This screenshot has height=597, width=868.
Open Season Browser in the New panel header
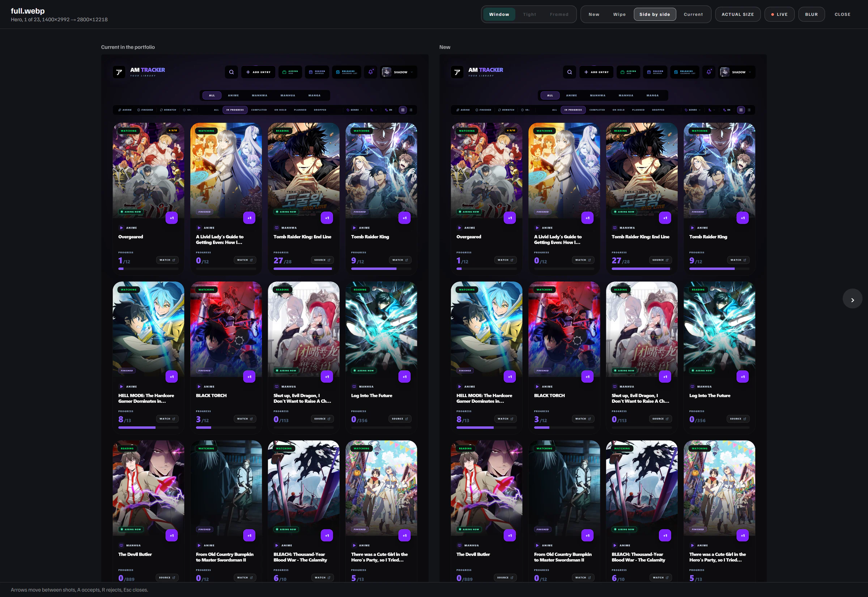(x=655, y=72)
